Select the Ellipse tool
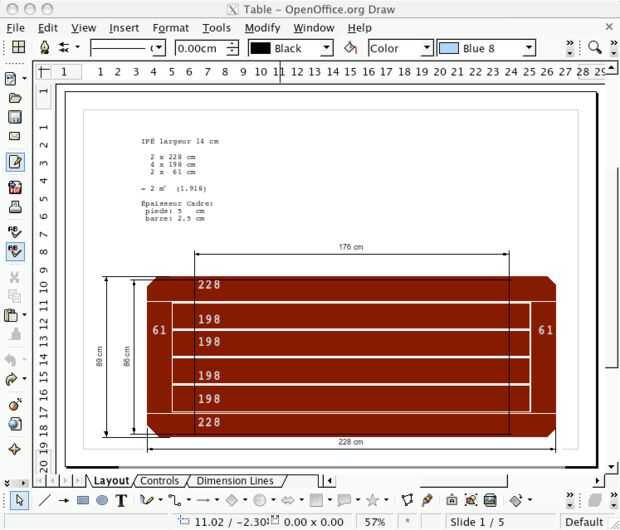The image size is (620, 530). [x=102, y=500]
